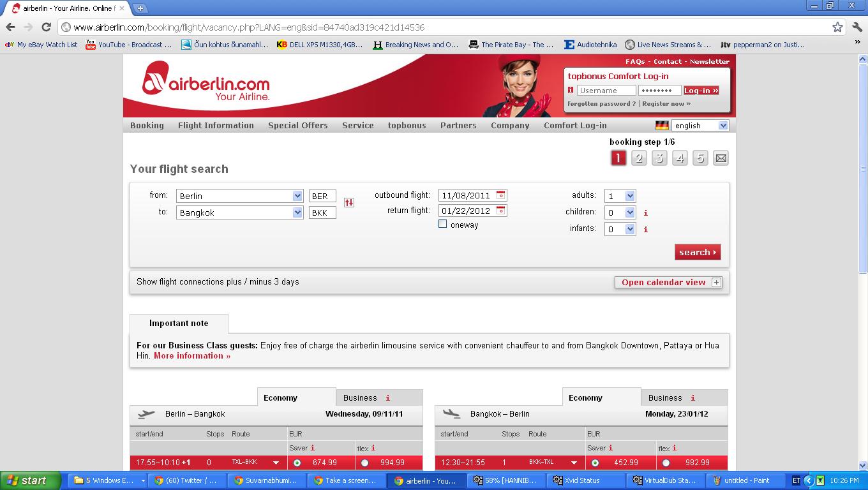Follow the More information link
Screen dimensions: 868x490
pyautogui.click(x=192, y=356)
